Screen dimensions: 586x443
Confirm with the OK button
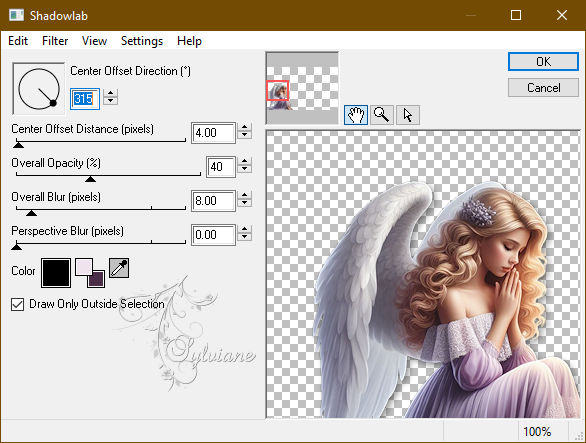point(543,62)
